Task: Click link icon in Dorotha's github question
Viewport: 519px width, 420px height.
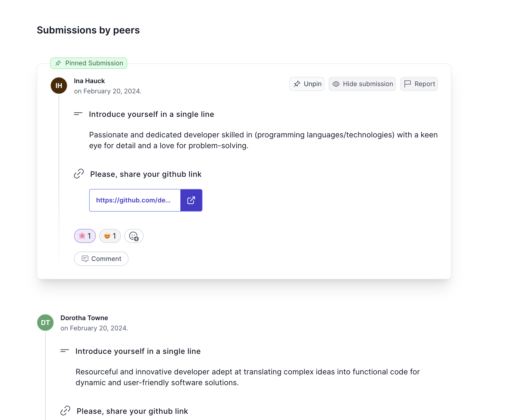Action: pyautogui.click(x=65, y=411)
